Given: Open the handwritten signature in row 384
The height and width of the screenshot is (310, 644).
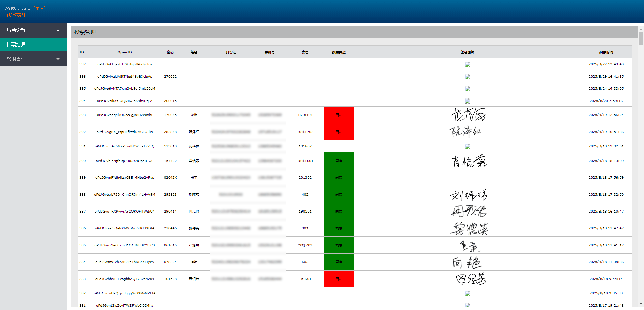Looking at the screenshot, I should coord(467,262).
